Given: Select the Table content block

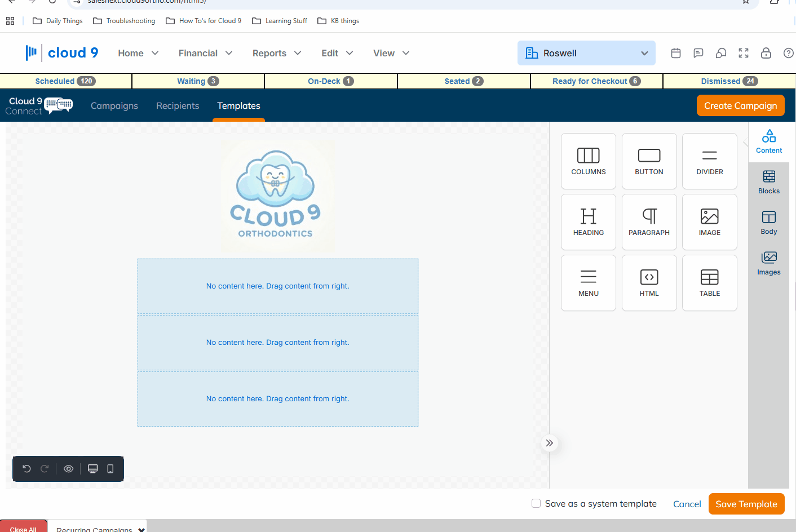Looking at the screenshot, I should pyautogui.click(x=709, y=283).
